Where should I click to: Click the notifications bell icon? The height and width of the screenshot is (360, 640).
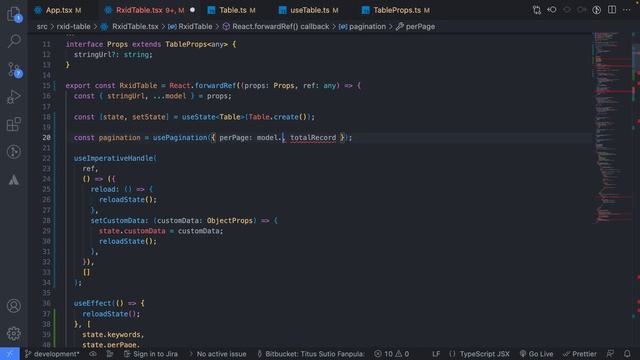627,354
